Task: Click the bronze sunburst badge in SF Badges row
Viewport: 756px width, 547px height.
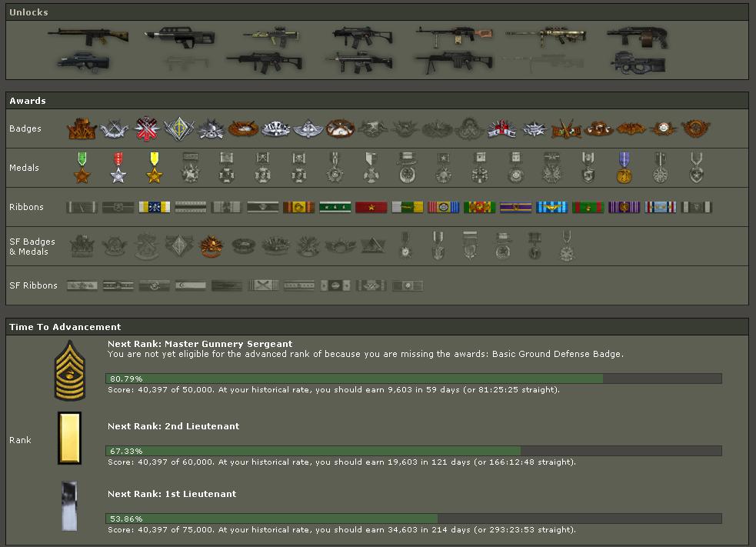Action: [x=211, y=246]
